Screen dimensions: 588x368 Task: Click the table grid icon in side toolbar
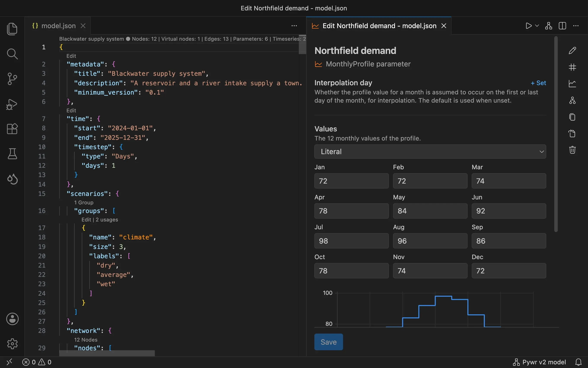[572, 67]
